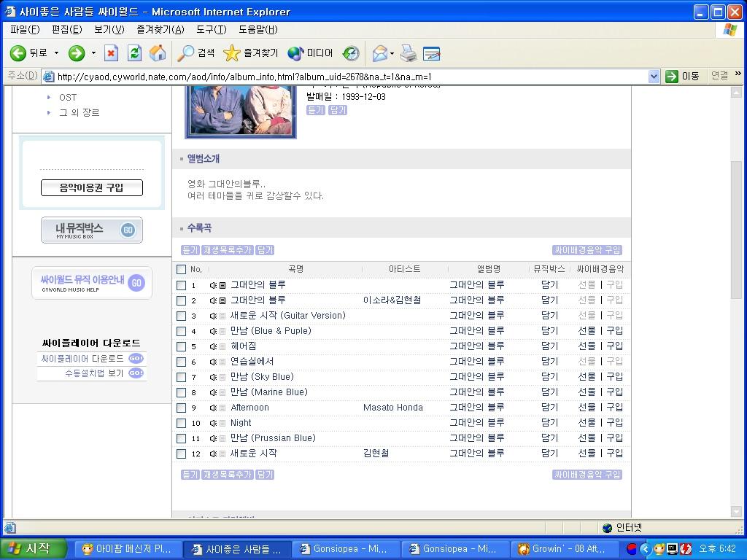Toggle the select-all checkbox beside No.
747x560 pixels.
point(181,270)
